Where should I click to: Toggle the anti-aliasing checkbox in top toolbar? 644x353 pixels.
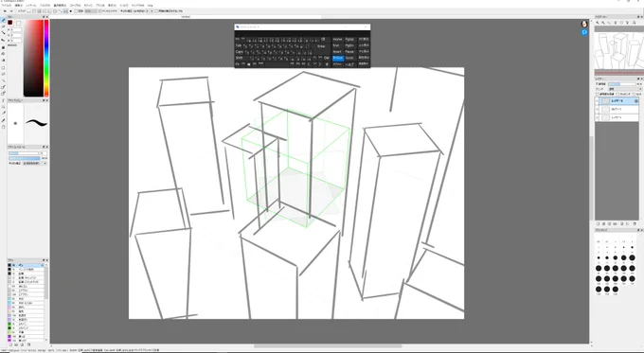pos(100,11)
